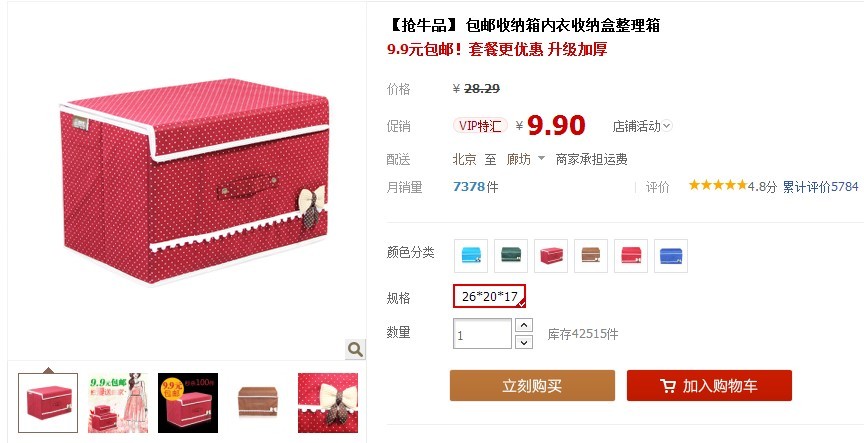Pick the royal blue box color option
This screenshot has height=443, width=864.
coord(671,256)
